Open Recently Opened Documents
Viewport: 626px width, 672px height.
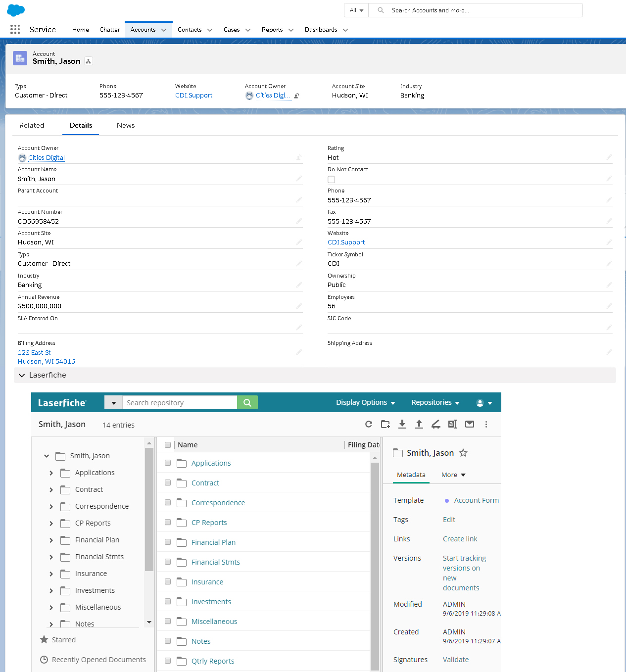[93, 660]
